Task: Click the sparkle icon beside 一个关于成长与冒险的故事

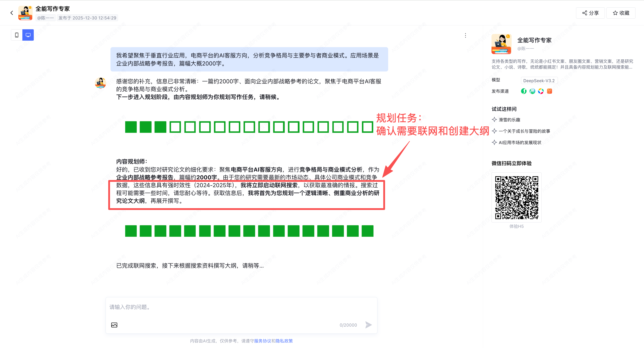Action: [x=494, y=131]
